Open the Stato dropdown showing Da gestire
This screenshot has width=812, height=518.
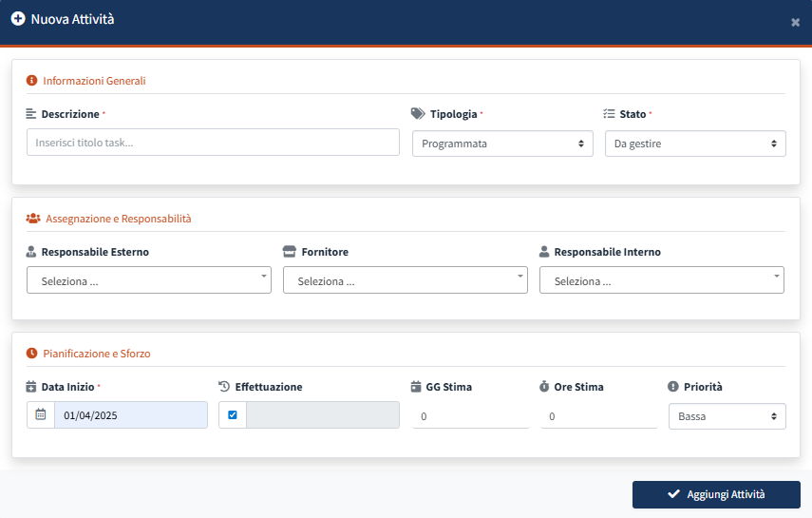[x=694, y=144]
